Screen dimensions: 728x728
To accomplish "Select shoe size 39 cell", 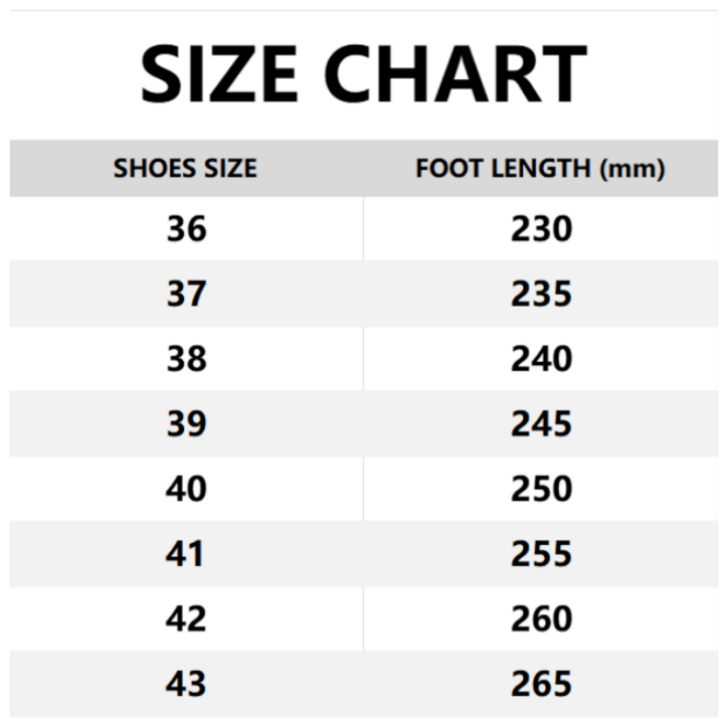I will [186, 424].
